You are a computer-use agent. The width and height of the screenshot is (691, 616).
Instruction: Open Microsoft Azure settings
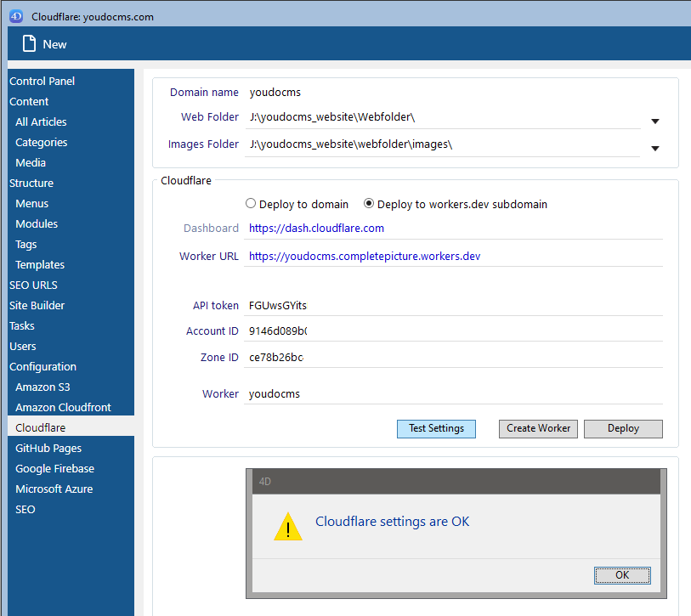[54, 489]
